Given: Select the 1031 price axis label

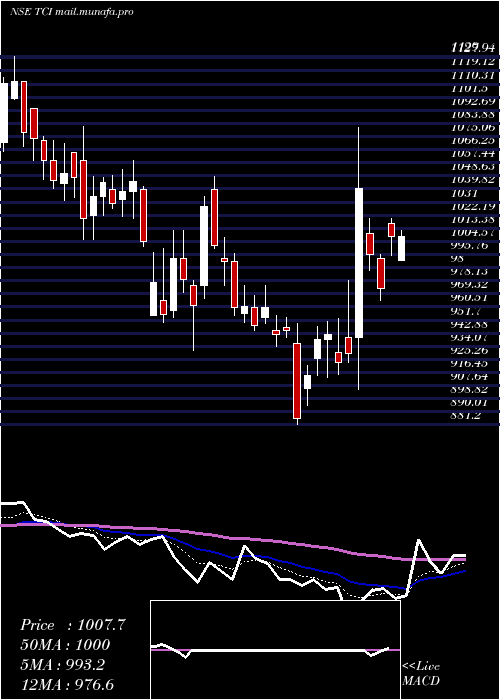Looking at the screenshot, I should pyautogui.click(x=465, y=193).
